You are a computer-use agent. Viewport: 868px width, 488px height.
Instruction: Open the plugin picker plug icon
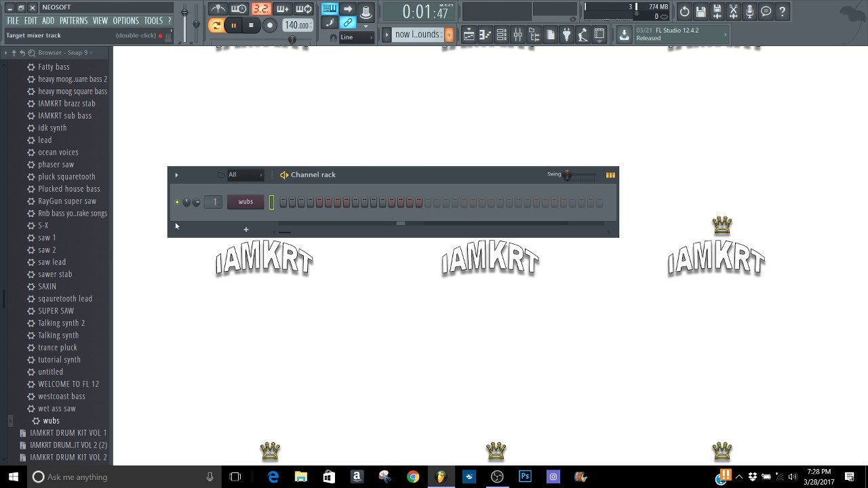566,35
